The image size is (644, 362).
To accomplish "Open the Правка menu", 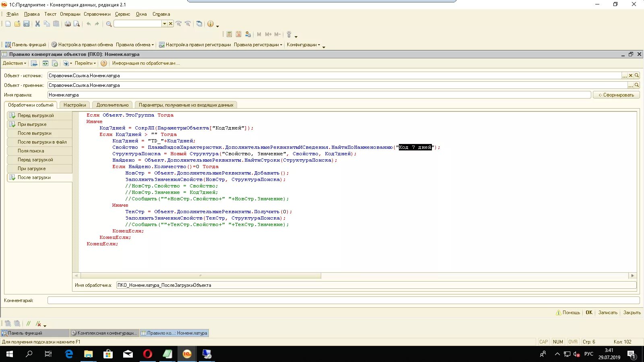I will (x=32, y=14).
